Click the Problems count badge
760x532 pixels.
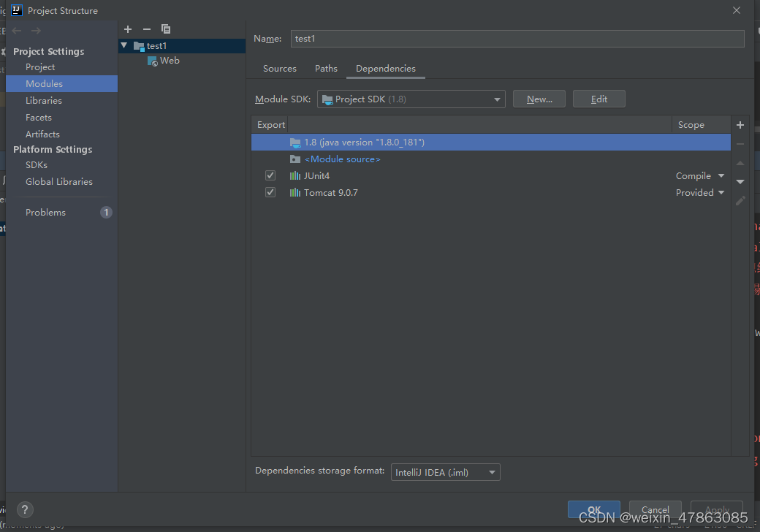click(106, 212)
